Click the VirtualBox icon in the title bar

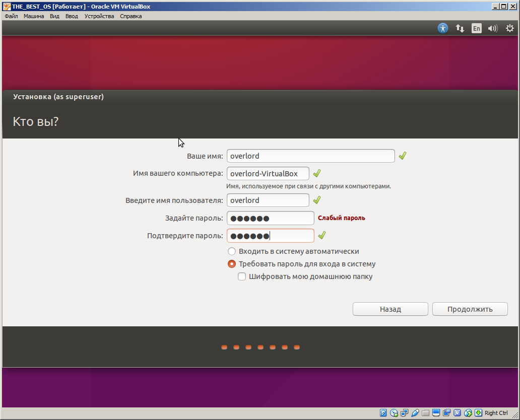point(7,7)
